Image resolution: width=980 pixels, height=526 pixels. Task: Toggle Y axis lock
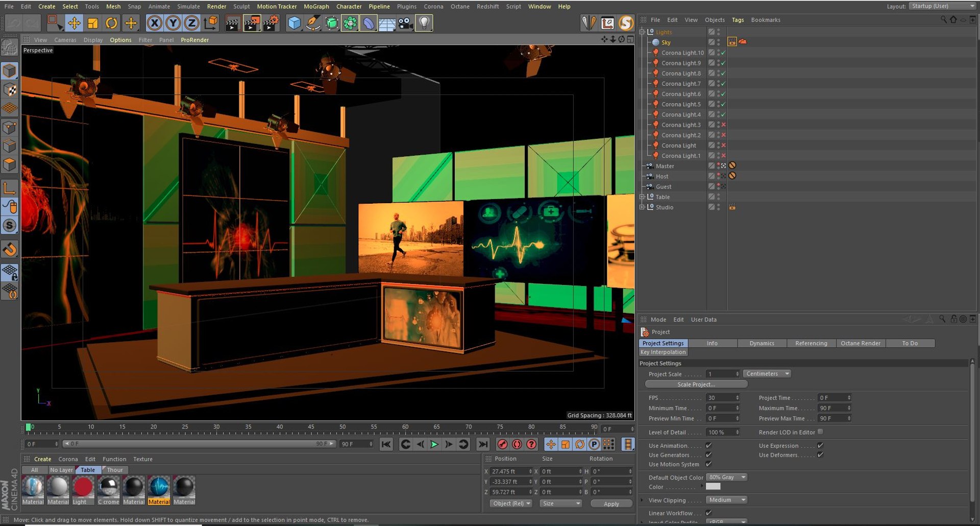tap(173, 23)
